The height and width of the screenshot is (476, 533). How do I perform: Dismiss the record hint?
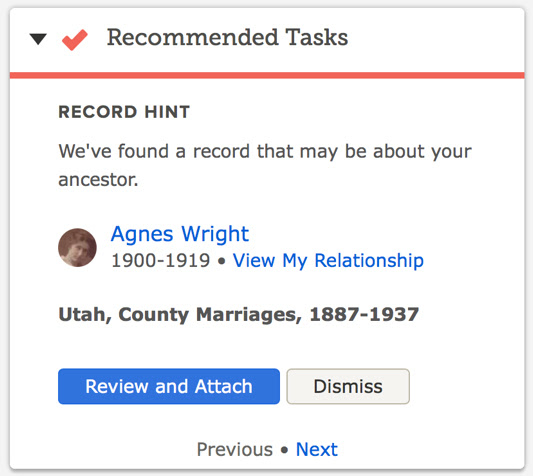pyautogui.click(x=348, y=386)
